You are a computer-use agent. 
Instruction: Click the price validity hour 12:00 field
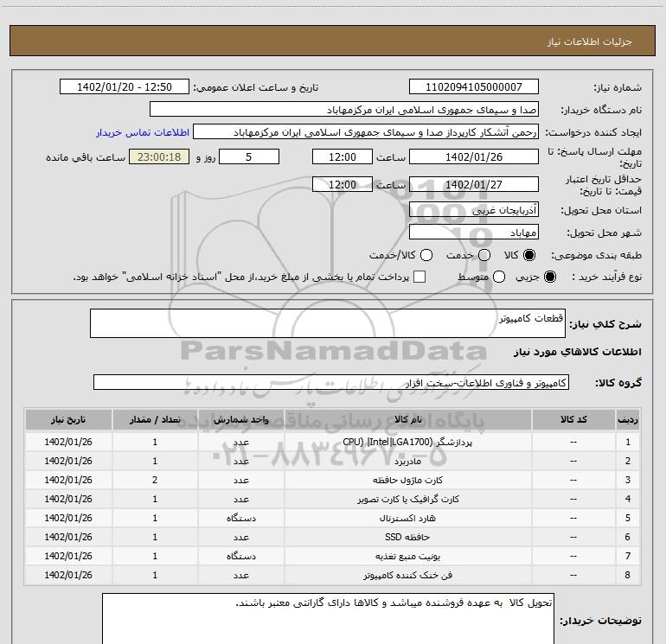point(343,184)
